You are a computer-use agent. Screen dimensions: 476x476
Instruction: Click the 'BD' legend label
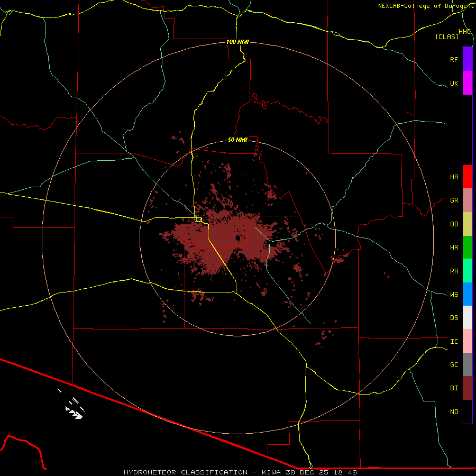[x=454, y=224]
